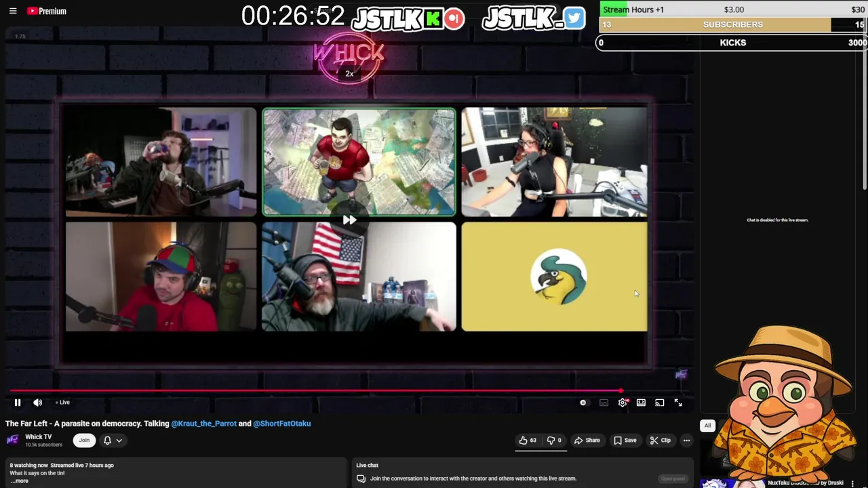Click the Join membership button
The height and width of the screenshot is (488, 868).
[x=84, y=441]
